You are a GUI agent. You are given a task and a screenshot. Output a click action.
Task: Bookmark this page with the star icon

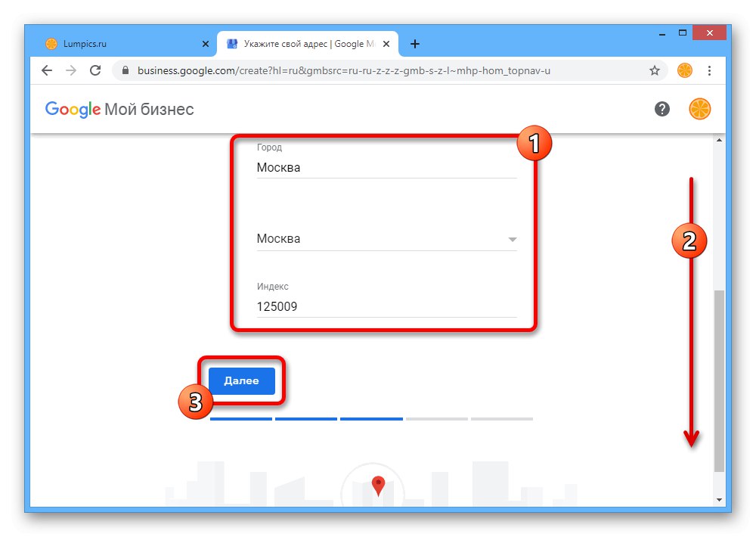pyautogui.click(x=654, y=71)
